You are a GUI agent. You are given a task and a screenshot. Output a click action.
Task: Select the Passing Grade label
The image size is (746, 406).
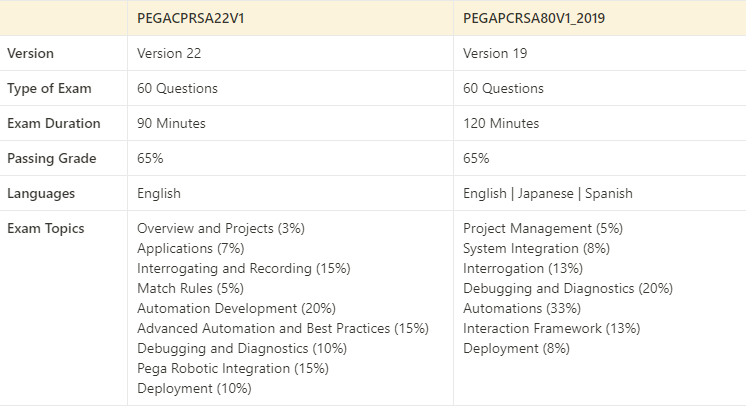(52, 159)
